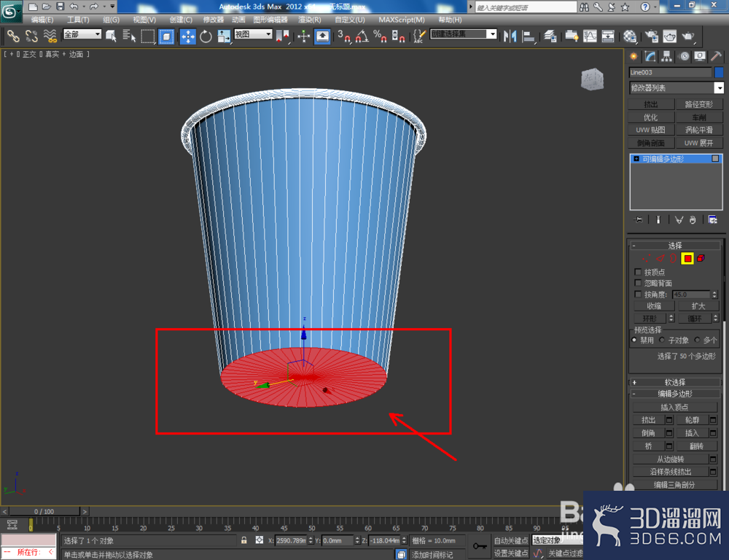Toggle Window/Crossing selection mode

click(166, 36)
